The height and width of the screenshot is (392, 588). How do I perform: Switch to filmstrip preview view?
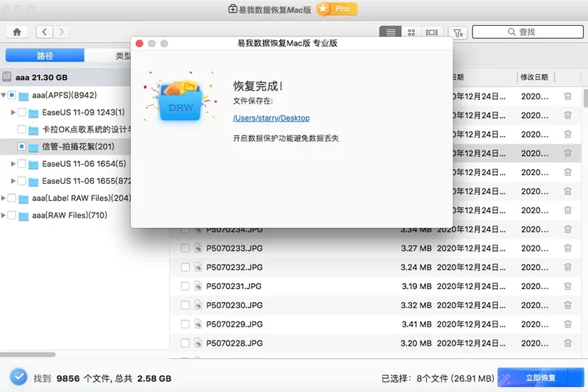coord(432,32)
